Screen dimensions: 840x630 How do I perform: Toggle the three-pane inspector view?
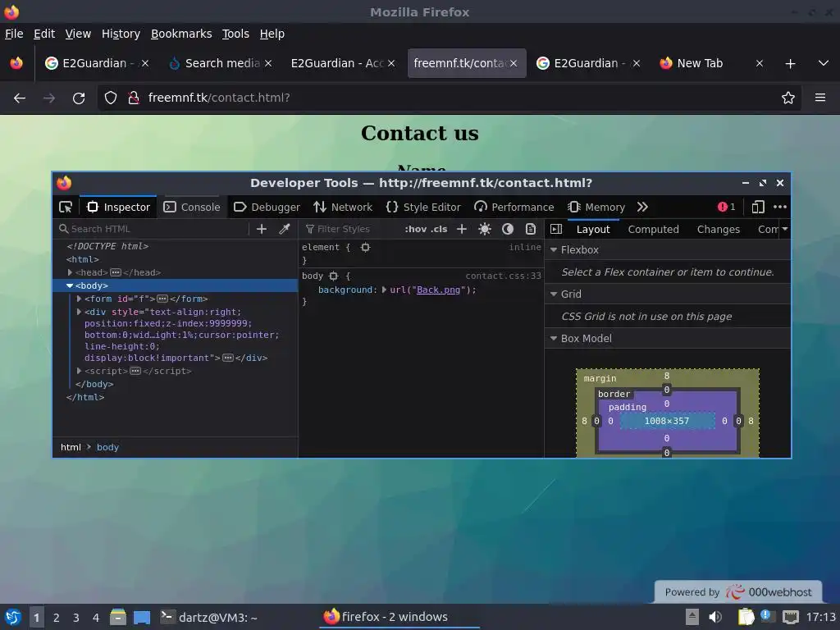point(556,229)
